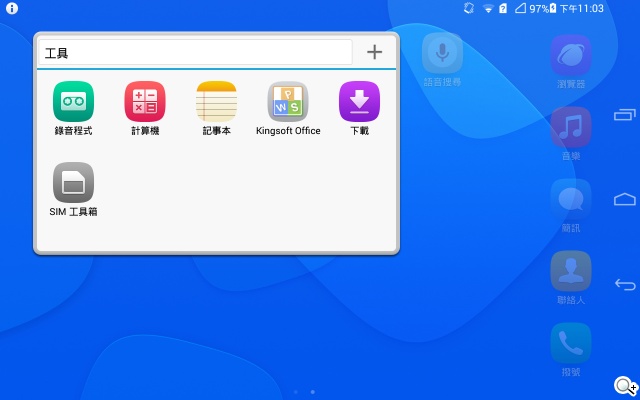
Task: Open 簡訊 messaging app
Action: coord(571,199)
